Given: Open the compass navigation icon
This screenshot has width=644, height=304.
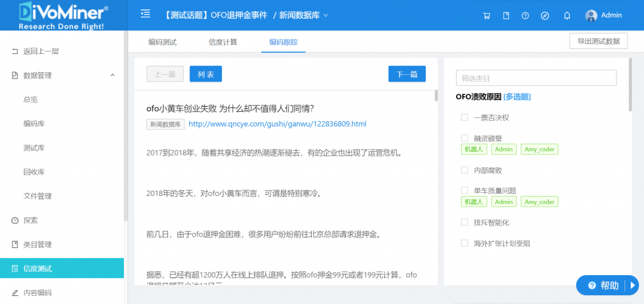Looking at the screenshot, I should click(x=545, y=16).
